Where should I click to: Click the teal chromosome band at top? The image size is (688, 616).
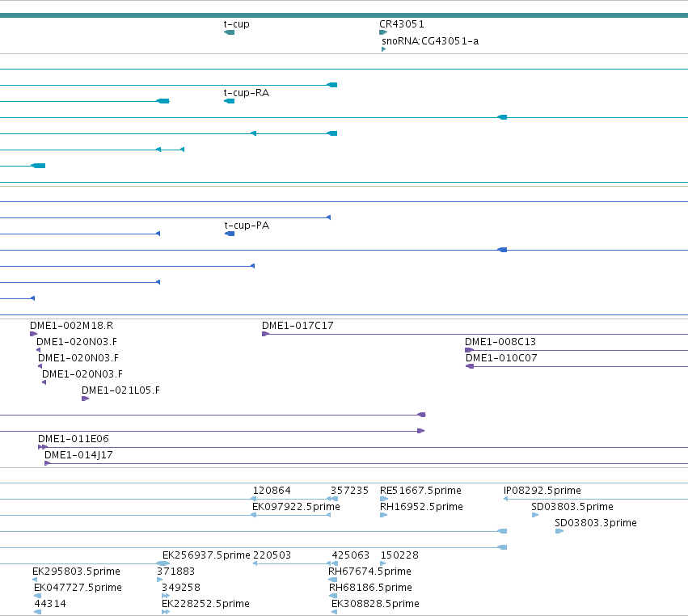pyautogui.click(x=344, y=16)
